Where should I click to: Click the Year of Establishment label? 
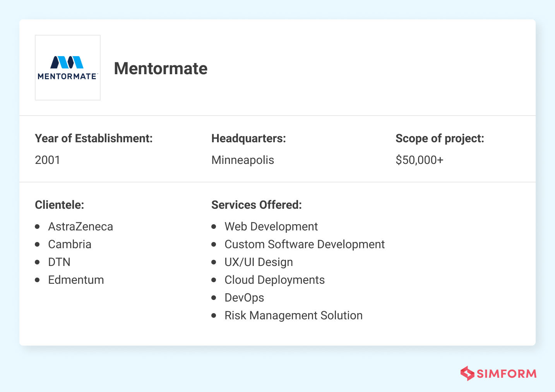[94, 138]
